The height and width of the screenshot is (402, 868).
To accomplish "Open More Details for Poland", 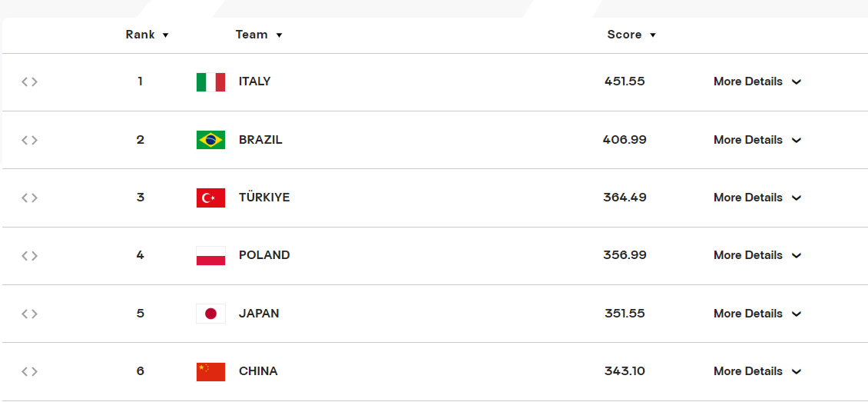I will click(x=757, y=255).
